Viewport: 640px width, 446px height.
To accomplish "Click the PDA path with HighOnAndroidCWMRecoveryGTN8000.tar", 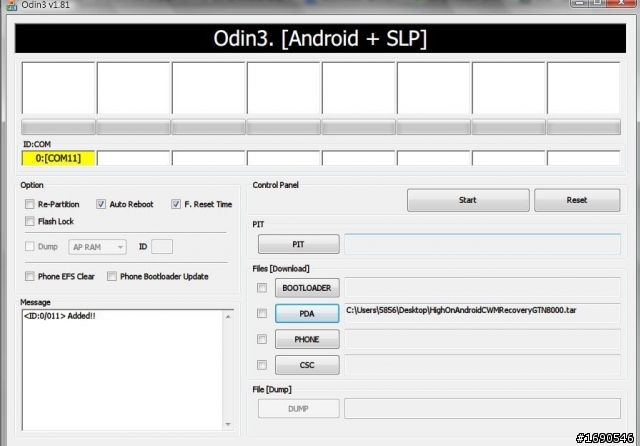I will (482, 313).
